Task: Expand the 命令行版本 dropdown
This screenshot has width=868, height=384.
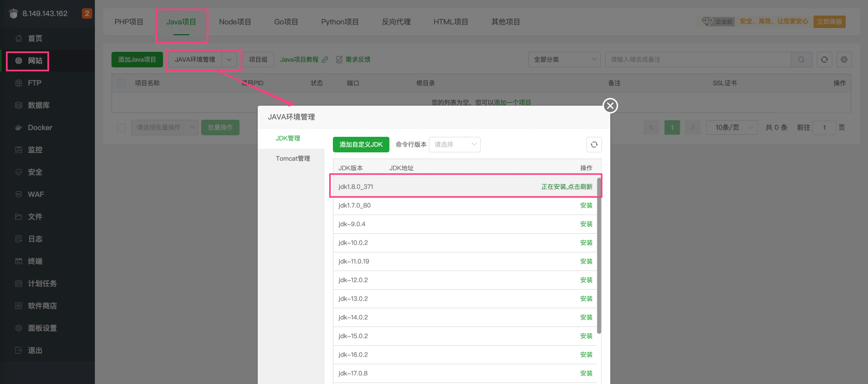Action: pos(454,145)
